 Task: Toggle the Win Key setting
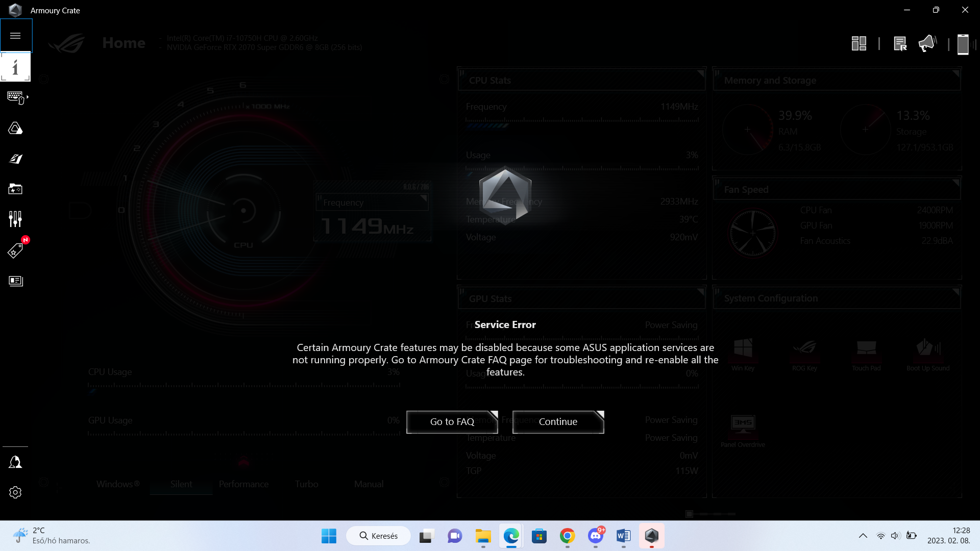[743, 354]
